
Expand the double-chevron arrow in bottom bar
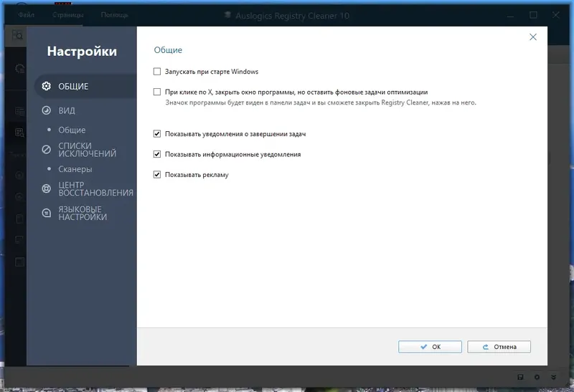point(553,377)
